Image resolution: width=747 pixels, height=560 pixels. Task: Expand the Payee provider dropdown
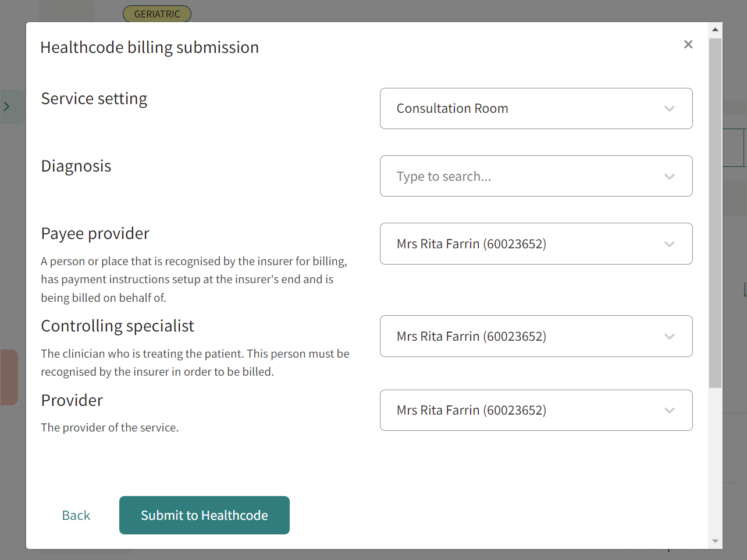(x=536, y=244)
